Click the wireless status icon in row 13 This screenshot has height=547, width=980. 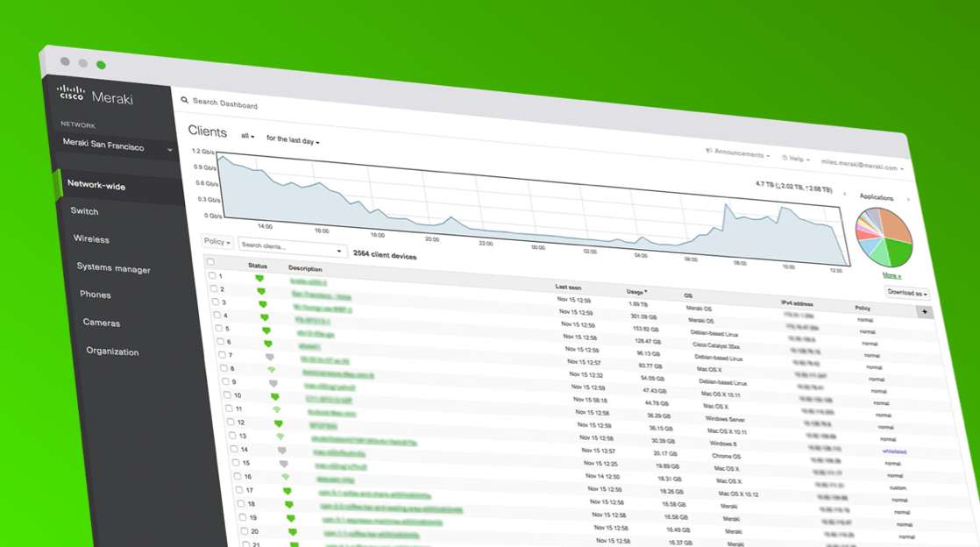281,437
